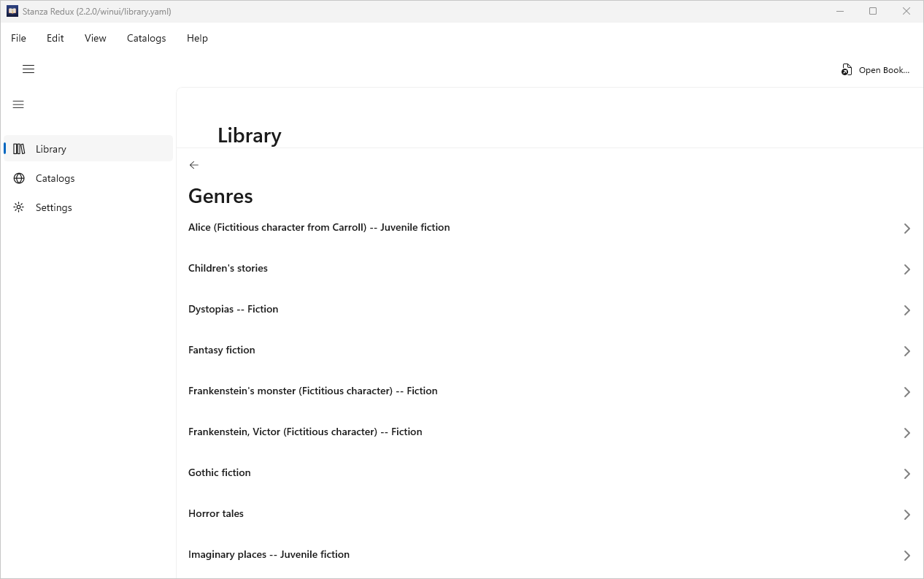Image resolution: width=924 pixels, height=579 pixels.
Task: Expand chevron for Alice Juvenile fiction genre
Action: pos(907,229)
